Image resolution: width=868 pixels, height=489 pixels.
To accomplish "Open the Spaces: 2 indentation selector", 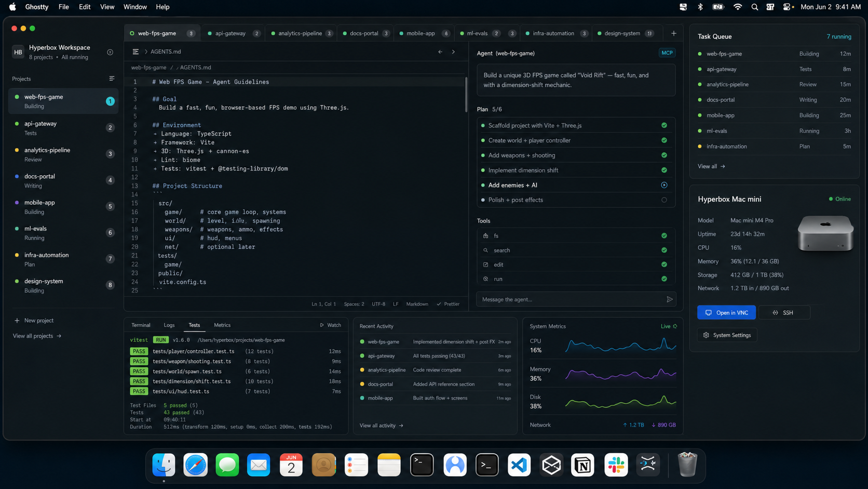I will coord(354,304).
